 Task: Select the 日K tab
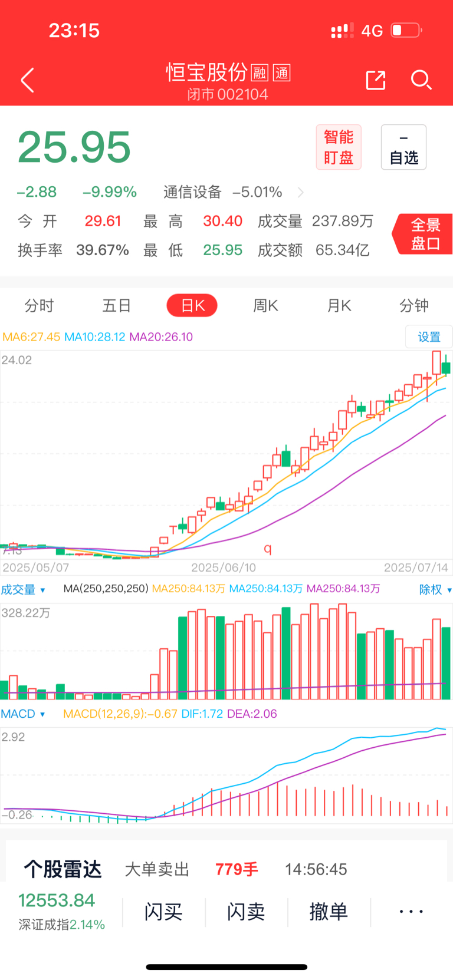(x=192, y=305)
